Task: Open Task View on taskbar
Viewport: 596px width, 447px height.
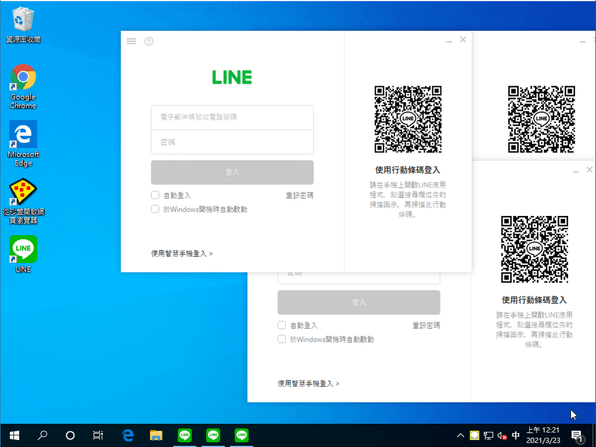Action: 98,435
